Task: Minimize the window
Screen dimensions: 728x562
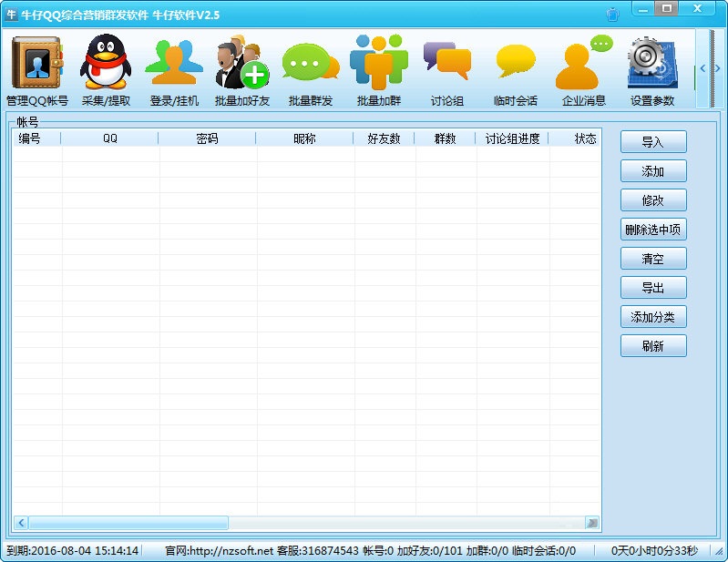Action: (643, 9)
